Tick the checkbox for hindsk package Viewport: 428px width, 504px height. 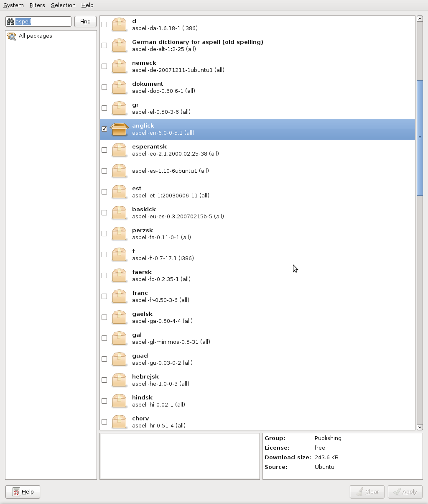(x=104, y=401)
